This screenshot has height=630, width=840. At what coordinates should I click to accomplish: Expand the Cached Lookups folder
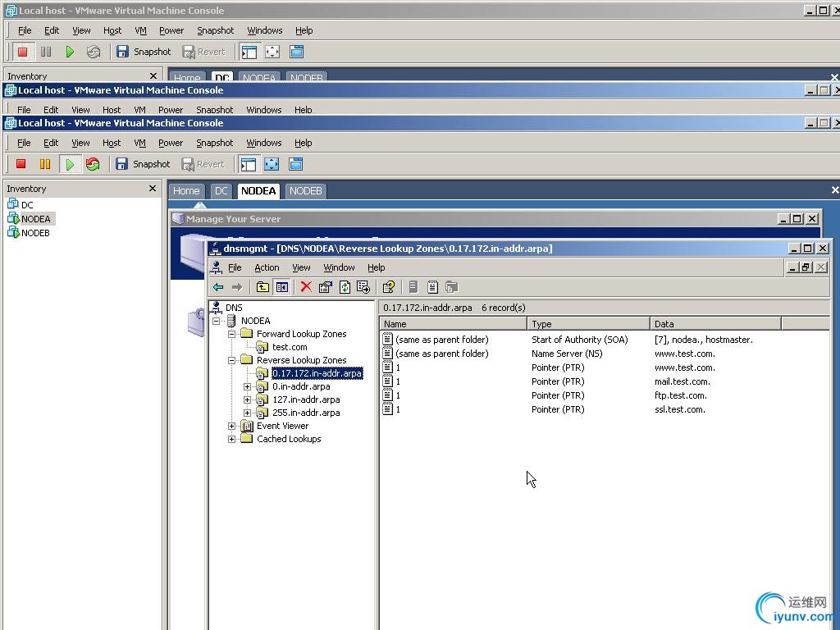(x=231, y=439)
